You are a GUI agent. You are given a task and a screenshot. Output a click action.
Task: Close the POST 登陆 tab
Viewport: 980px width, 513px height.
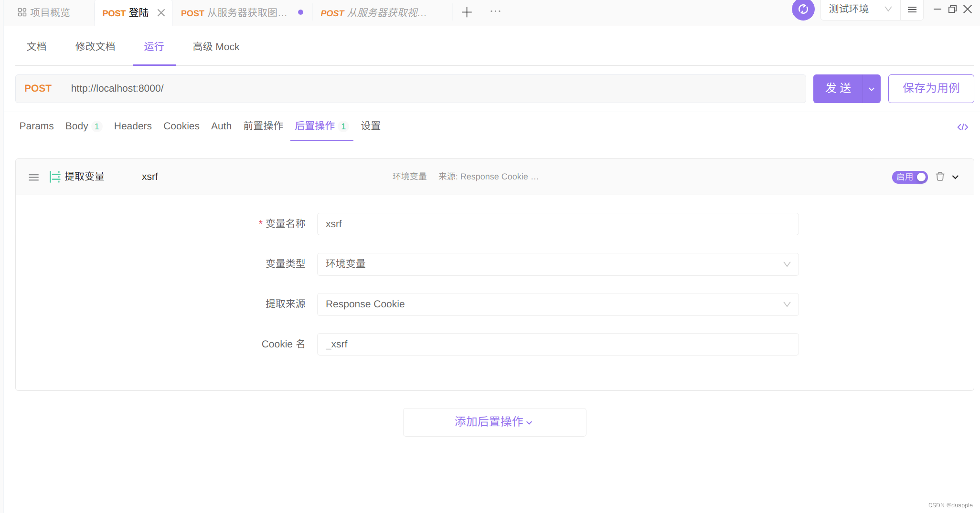point(161,13)
